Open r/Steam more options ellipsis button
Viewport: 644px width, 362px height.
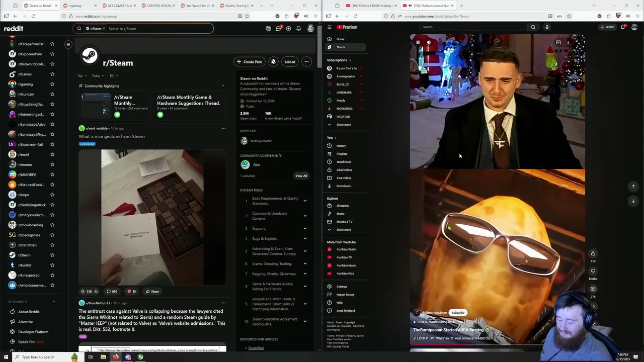click(x=306, y=62)
